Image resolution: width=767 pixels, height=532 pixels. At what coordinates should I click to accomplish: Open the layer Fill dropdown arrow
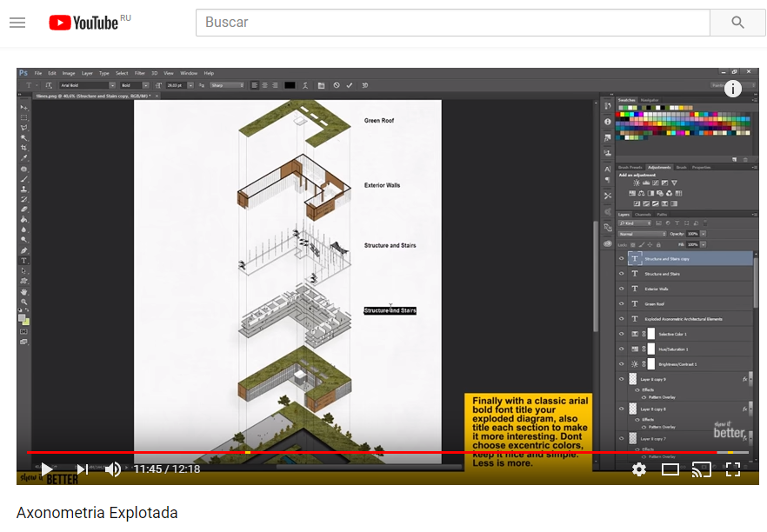coord(704,244)
